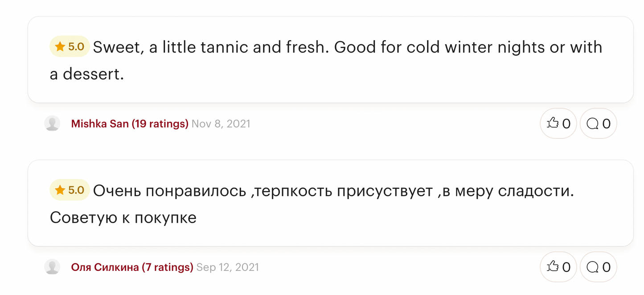
Task: Visit Оля Силкина (7 ratings) profile link
Action: 132,267
